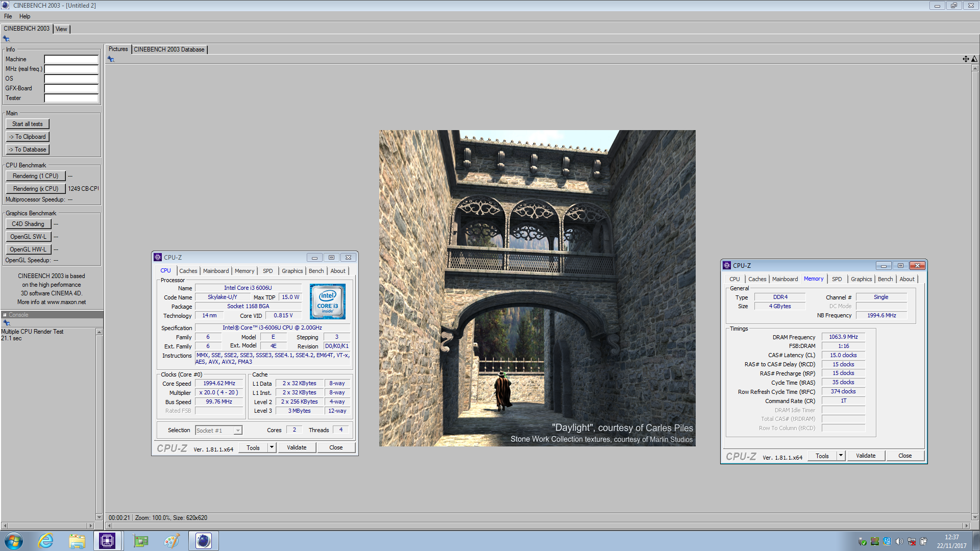Image resolution: width=980 pixels, height=551 pixels.
Task: Run the Rendering (1 CPU) benchmark
Action: (x=36, y=176)
